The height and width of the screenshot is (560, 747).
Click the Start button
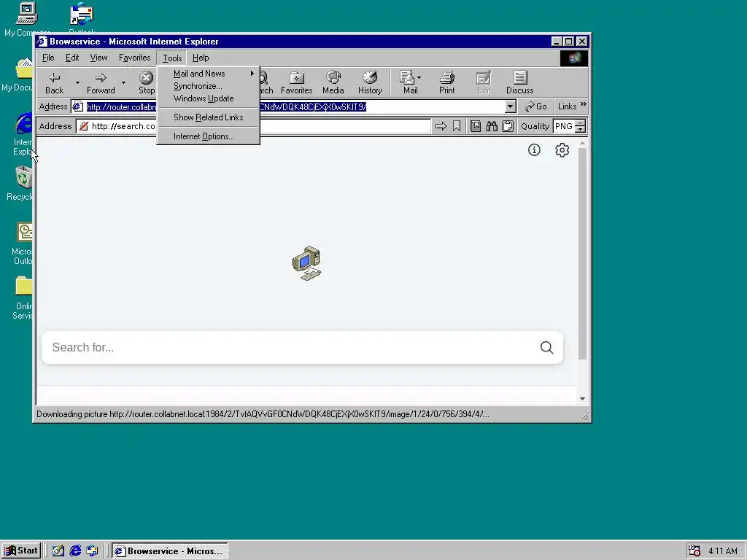pyautogui.click(x=21, y=551)
